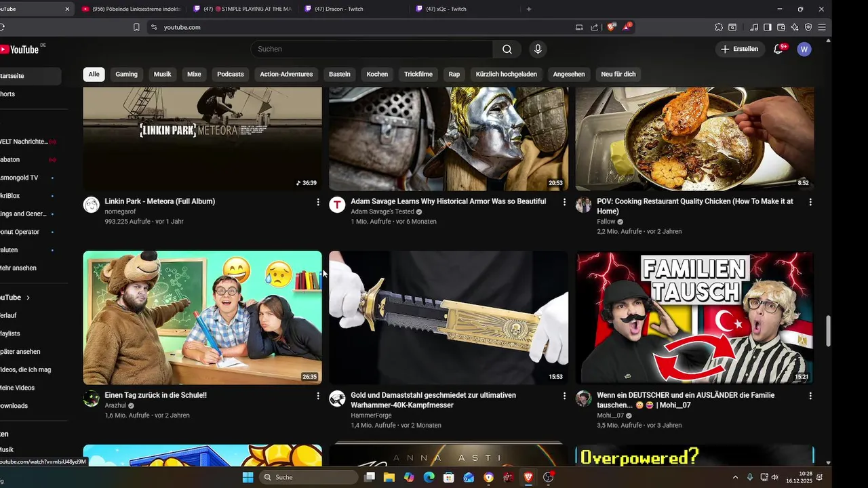Click the Brave Shields lion icon
Screen dimensions: 868x488
(x=612, y=27)
